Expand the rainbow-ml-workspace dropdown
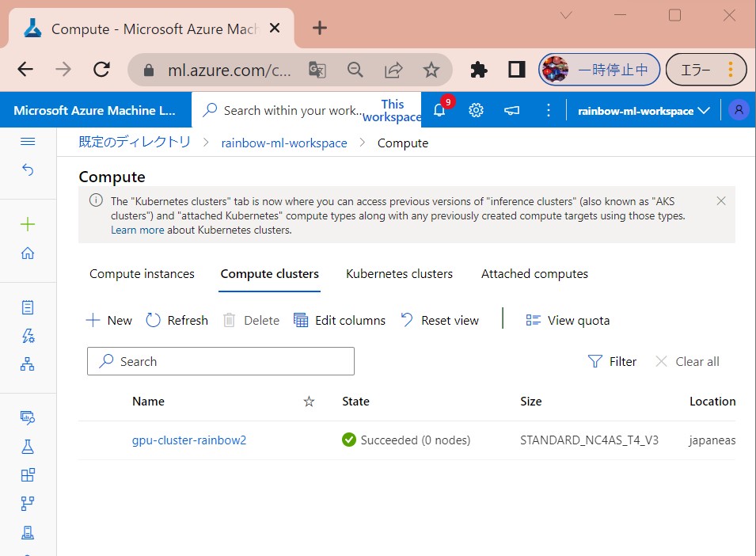 click(x=643, y=111)
